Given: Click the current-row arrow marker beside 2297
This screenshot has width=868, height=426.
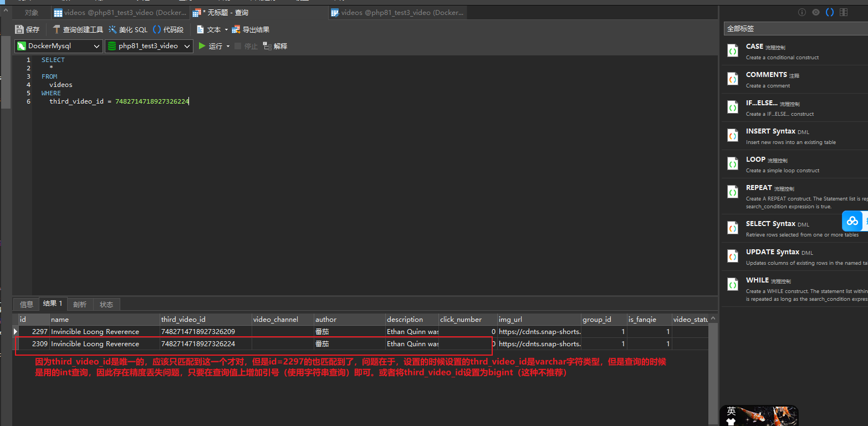Looking at the screenshot, I should pyautogui.click(x=16, y=331).
